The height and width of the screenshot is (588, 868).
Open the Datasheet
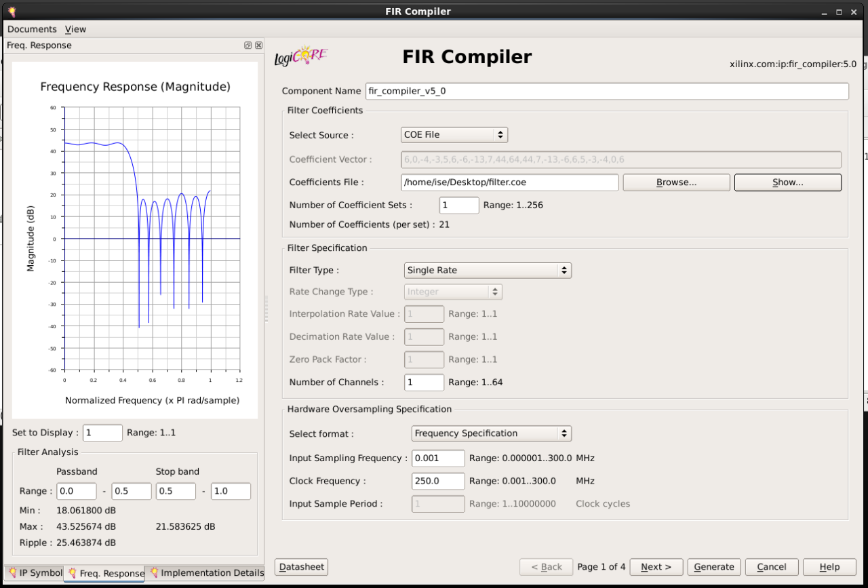[x=302, y=567]
